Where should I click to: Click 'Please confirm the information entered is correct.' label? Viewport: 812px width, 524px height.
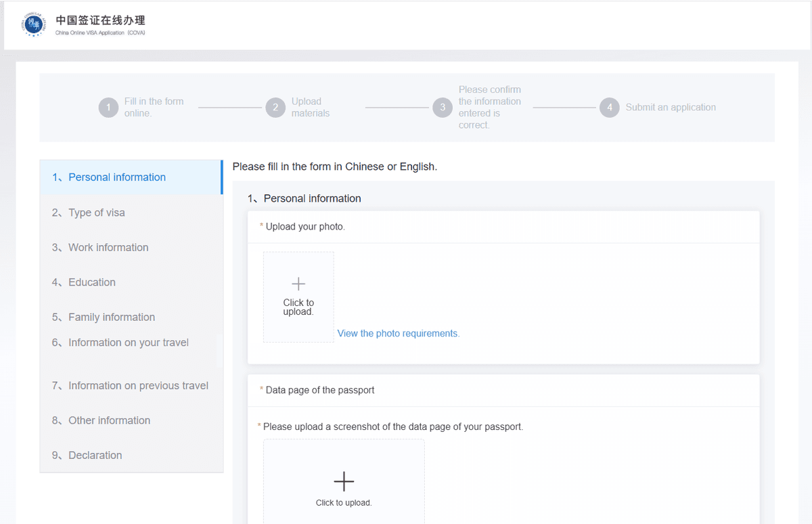pos(490,107)
